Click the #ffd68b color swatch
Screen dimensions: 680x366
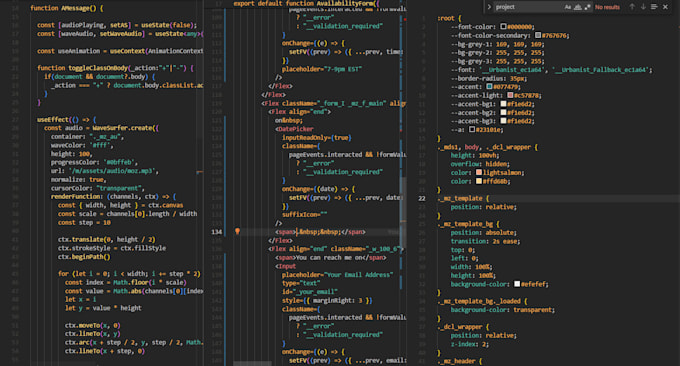[479, 181]
